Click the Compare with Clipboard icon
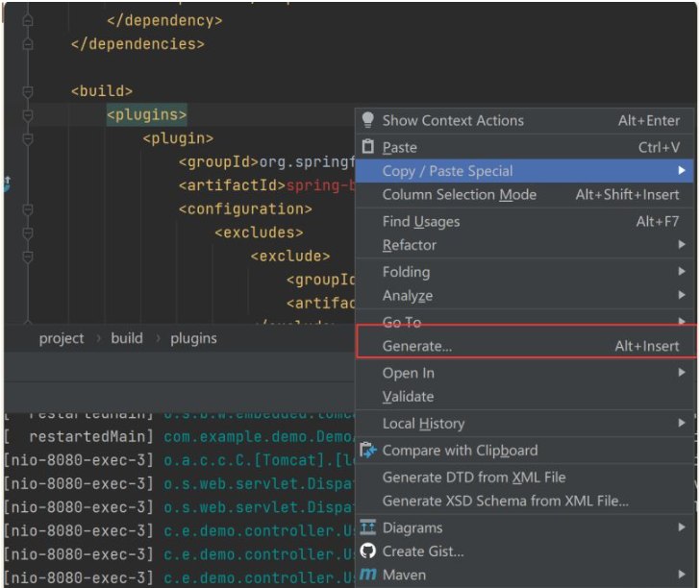The width and height of the screenshot is (700, 588). pyautogui.click(x=368, y=451)
